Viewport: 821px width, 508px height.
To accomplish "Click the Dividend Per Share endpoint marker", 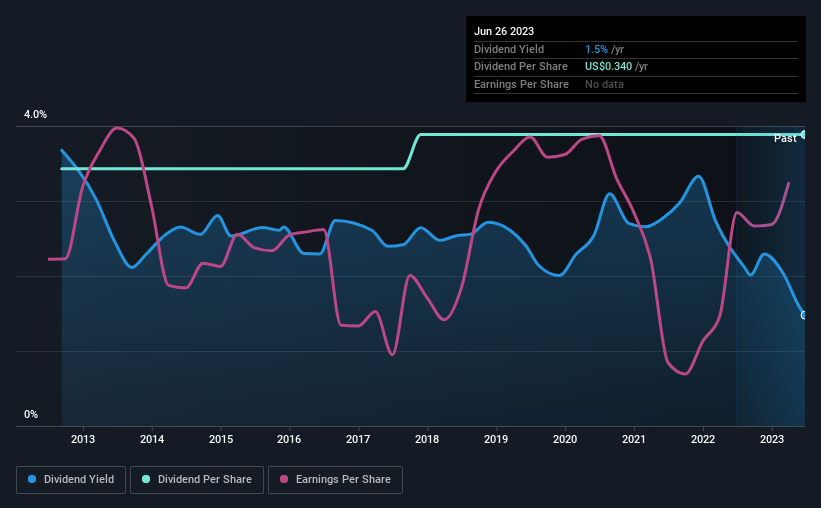I will 804,135.
